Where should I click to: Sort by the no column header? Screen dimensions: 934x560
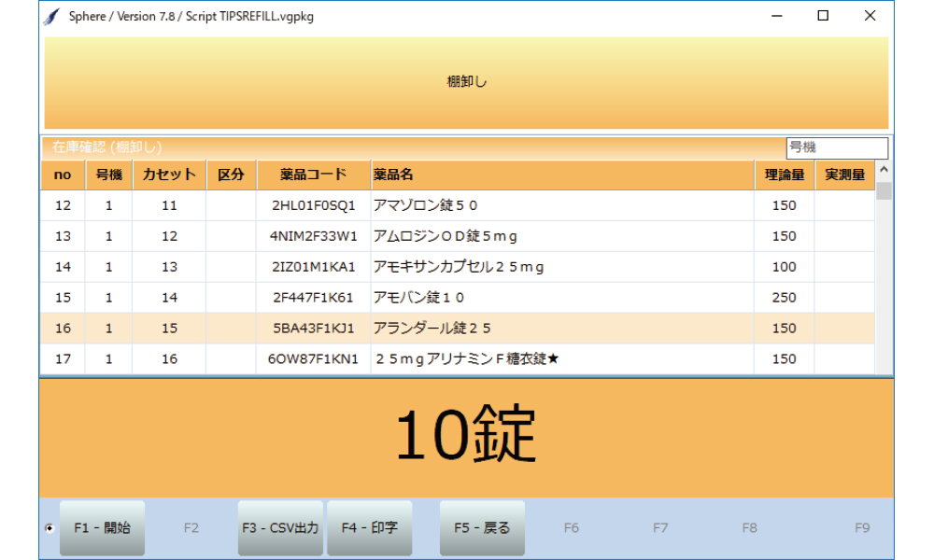pyautogui.click(x=63, y=175)
